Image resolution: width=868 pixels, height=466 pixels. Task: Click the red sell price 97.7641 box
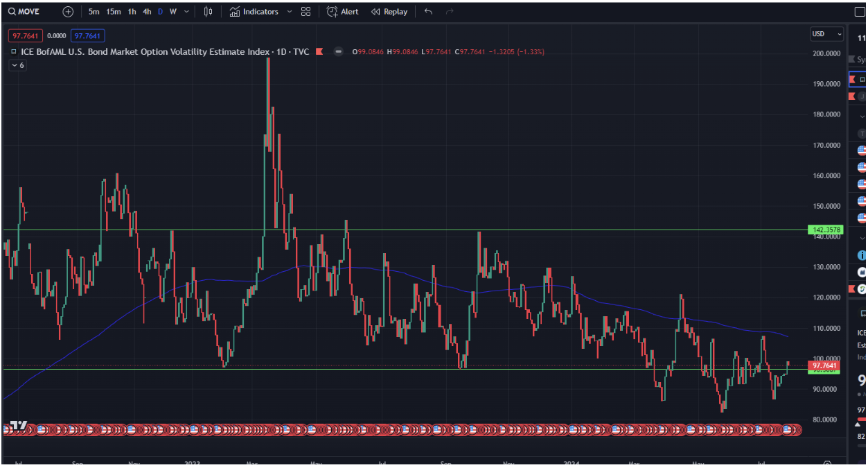click(26, 36)
